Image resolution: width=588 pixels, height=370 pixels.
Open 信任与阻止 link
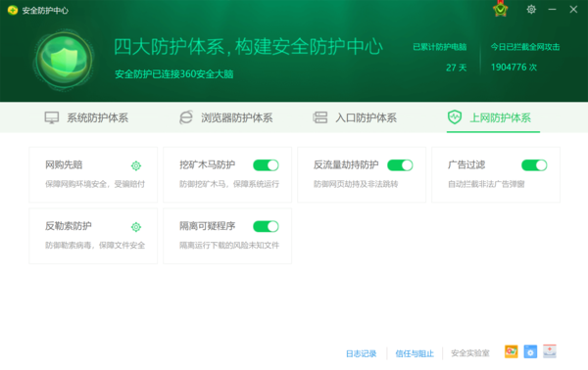pos(415,353)
